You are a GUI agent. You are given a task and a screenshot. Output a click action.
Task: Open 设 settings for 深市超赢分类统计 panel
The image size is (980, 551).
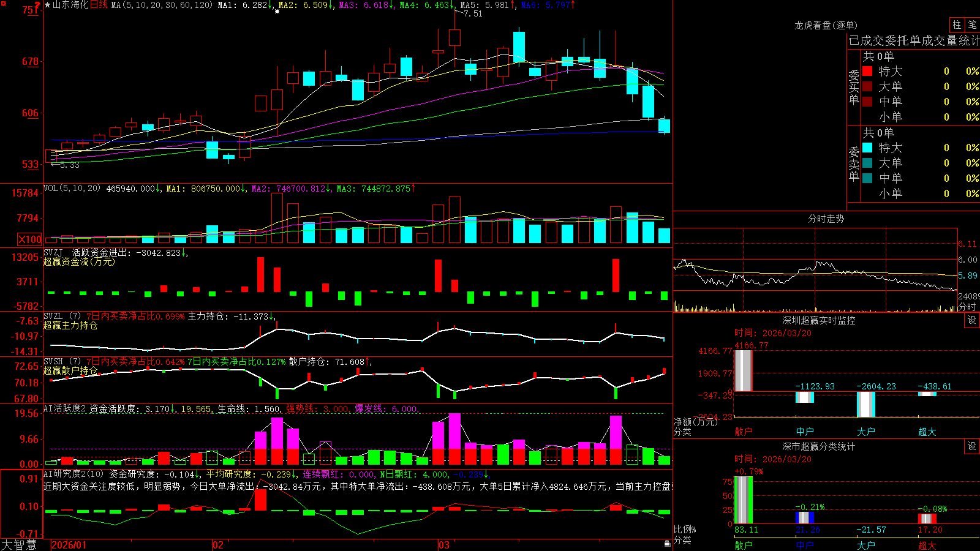click(972, 446)
